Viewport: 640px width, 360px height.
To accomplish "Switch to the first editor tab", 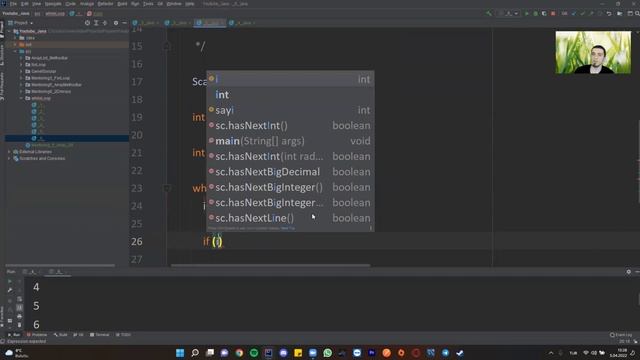I will pyautogui.click(x=147, y=23).
